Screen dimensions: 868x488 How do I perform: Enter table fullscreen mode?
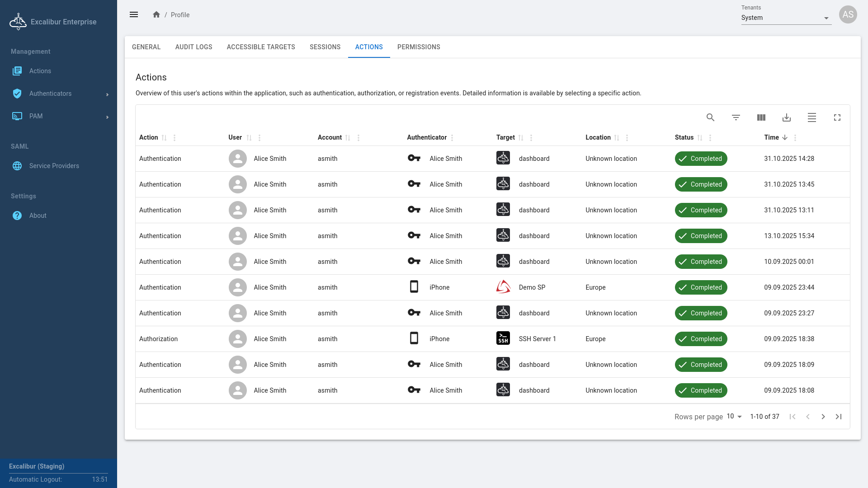[837, 117]
